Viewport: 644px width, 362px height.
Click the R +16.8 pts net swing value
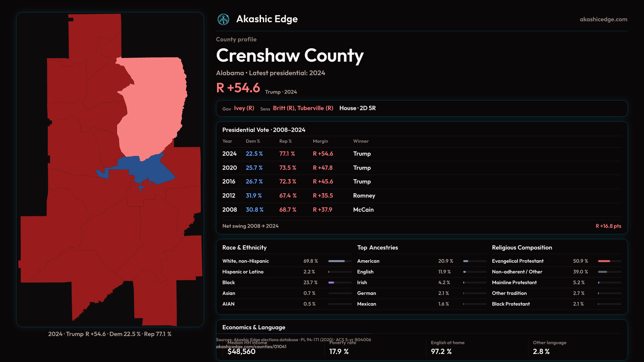(x=608, y=226)
